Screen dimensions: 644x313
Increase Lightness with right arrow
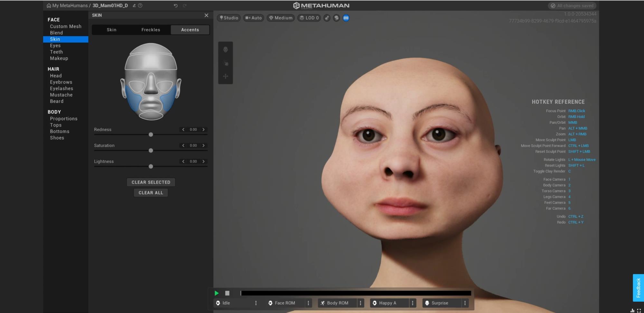(x=204, y=161)
